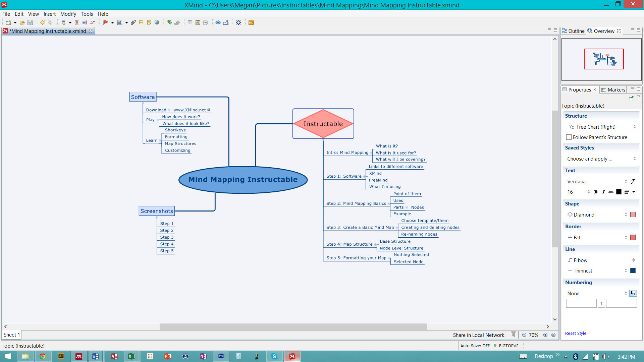Open the Diamond shape dropdown

(626, 215)
